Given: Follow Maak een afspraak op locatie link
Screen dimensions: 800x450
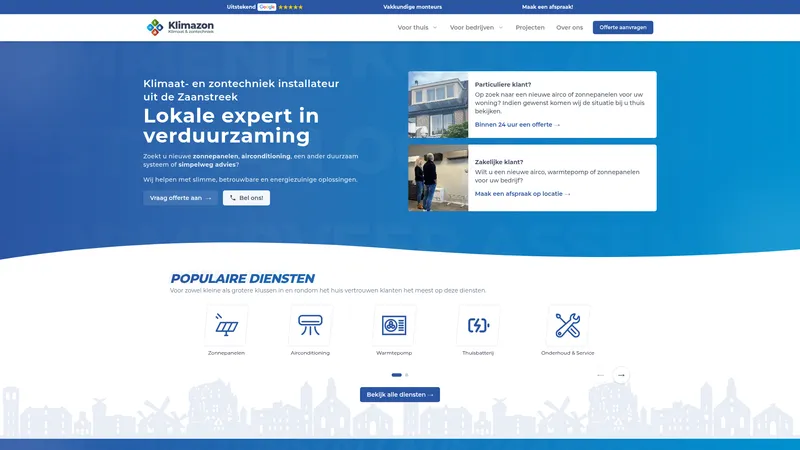Looking at the screenshot, I should (x=522, y=194).
